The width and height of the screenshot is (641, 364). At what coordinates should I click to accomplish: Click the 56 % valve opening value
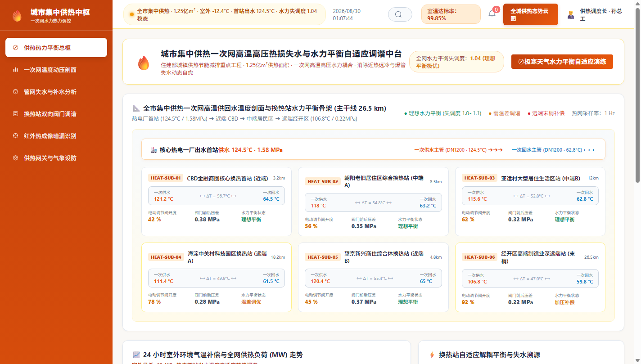[x=311, y=226]
